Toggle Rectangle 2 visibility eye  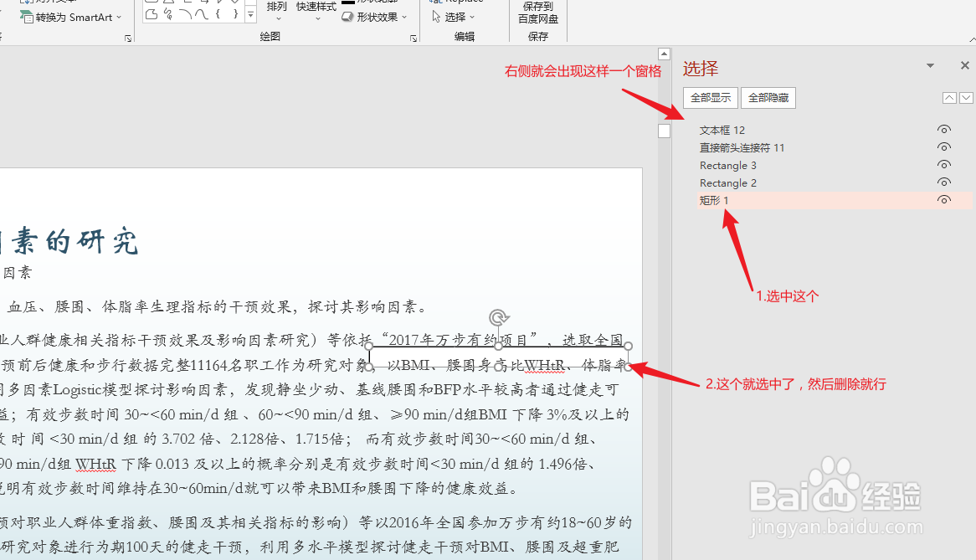tap(943, 182)
